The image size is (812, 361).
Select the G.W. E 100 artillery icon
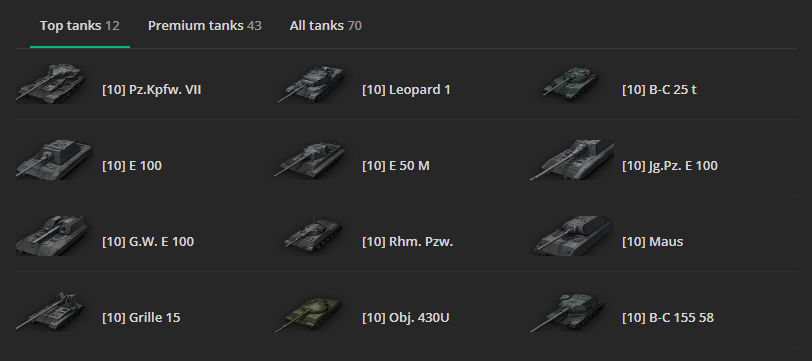(53, 236)
